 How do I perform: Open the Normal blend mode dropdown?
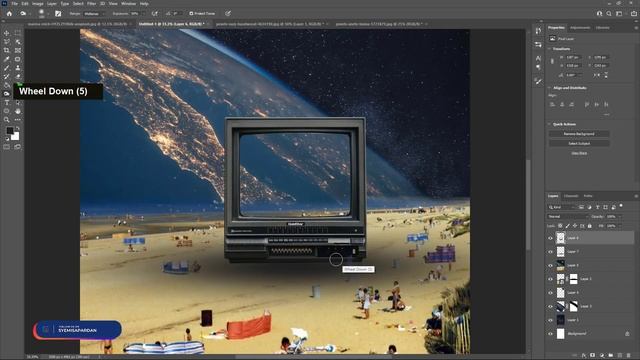[x=567, y=216]
